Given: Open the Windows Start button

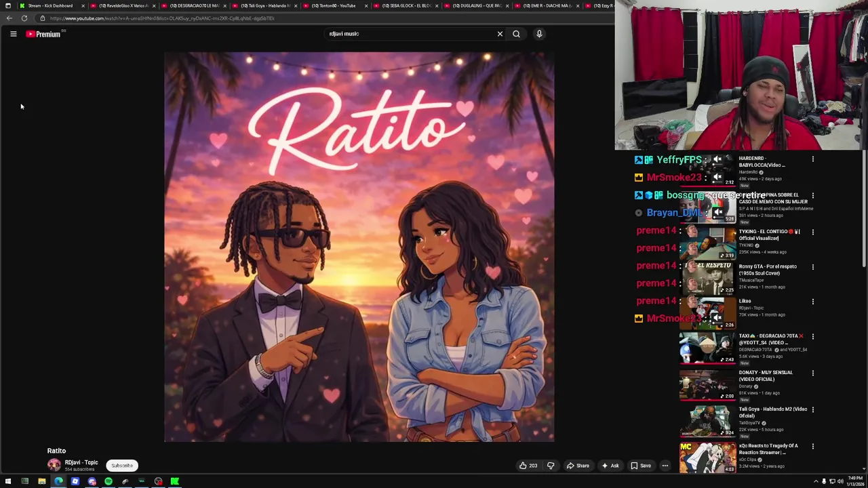Looking at the screenshot, I should (7, 481).
